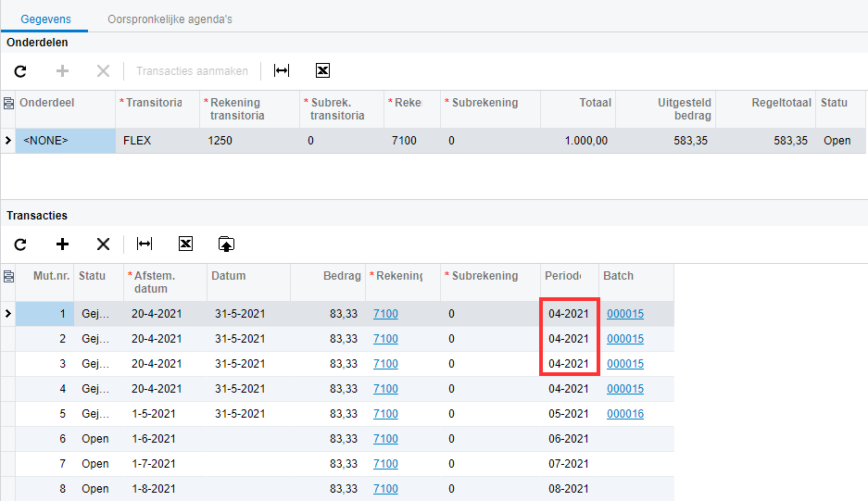Viewport: 868px width, 501px height.
Task: Add a new row in Transacties
Action: click(62, 244)
